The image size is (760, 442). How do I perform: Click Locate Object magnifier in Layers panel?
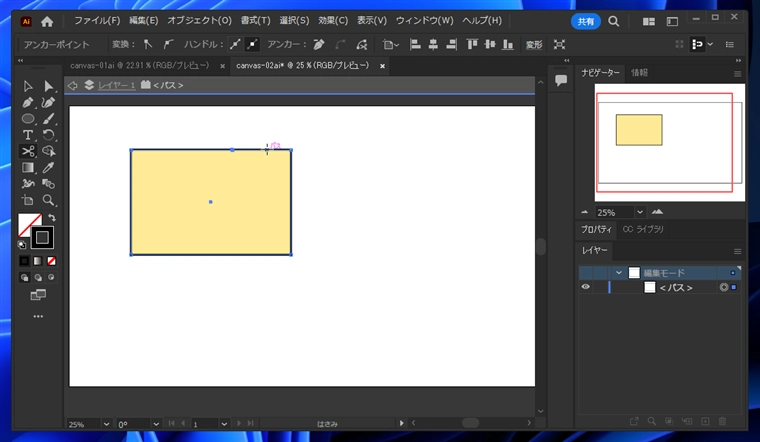[651, 421]
